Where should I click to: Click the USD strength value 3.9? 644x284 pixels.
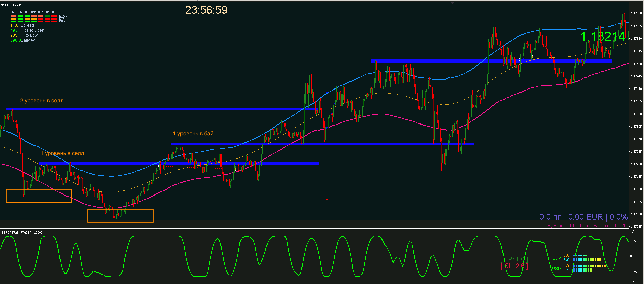566,270
